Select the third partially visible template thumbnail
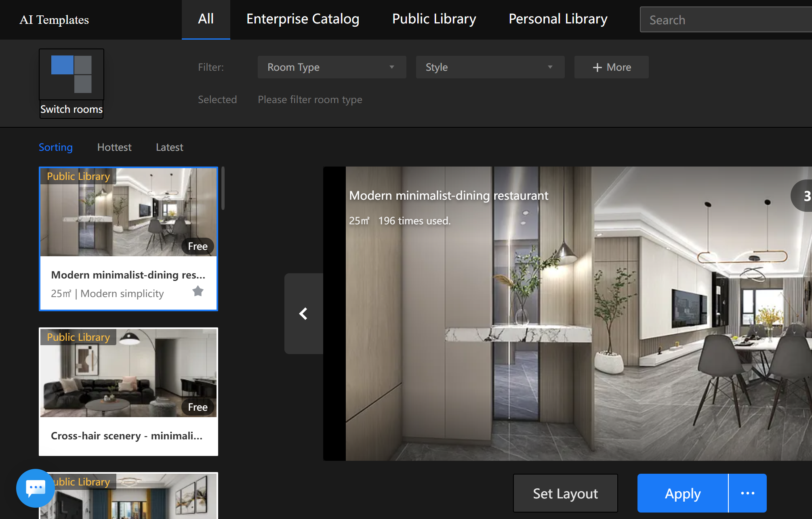Image resolution: width=812 pixels, height=519 pixels. pos(128,496)
